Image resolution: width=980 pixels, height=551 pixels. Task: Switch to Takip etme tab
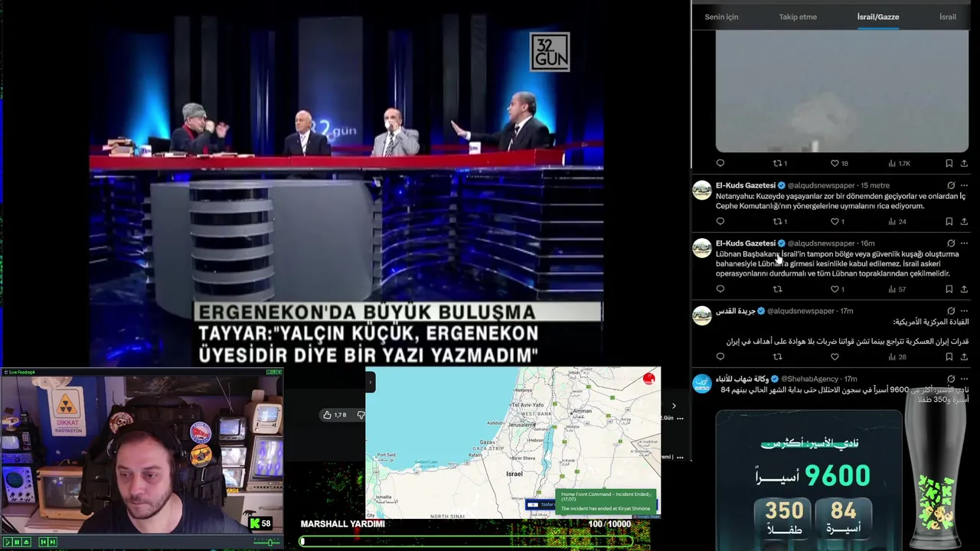pyautogui.click(x=798, y=17)
